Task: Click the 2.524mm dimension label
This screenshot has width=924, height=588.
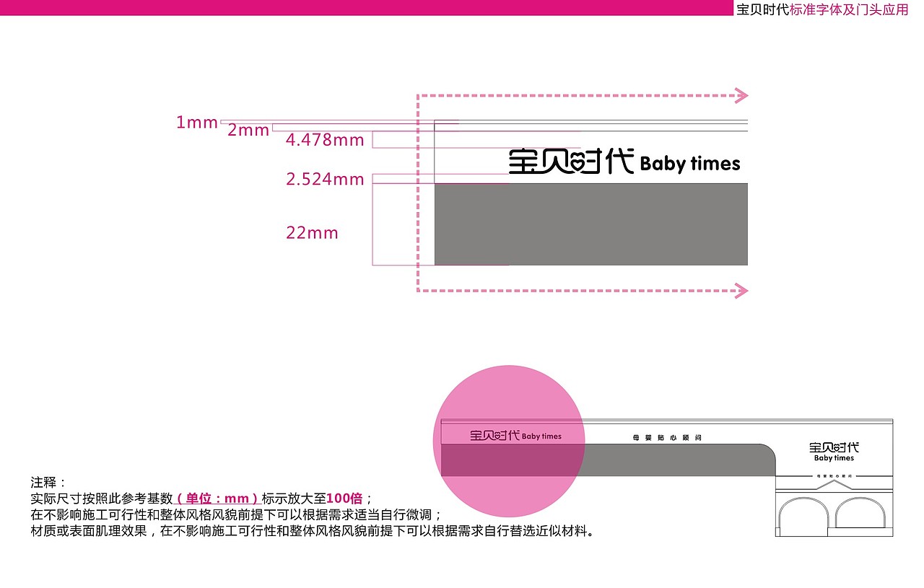Action: (325, 180)
